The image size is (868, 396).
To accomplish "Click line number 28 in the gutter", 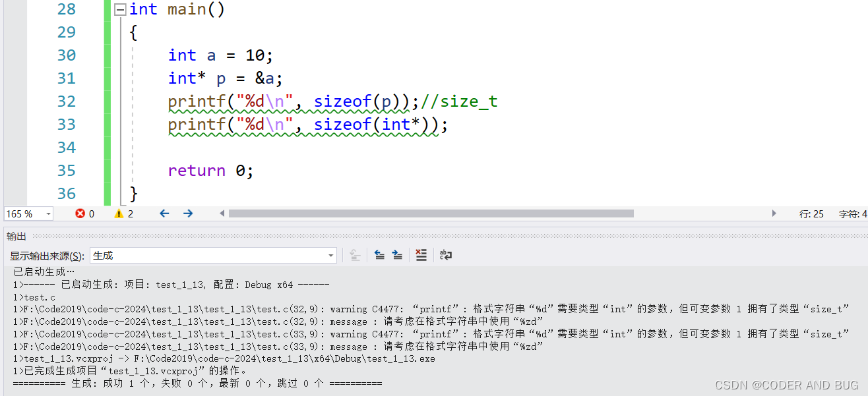I will [67, 9].
